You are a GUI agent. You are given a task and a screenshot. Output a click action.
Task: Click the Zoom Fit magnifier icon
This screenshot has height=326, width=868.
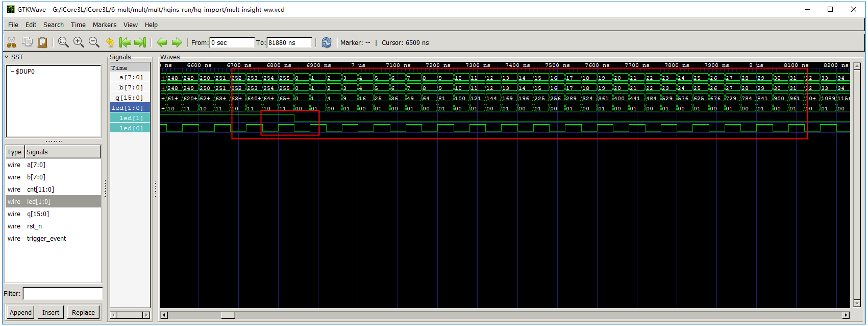63,42
